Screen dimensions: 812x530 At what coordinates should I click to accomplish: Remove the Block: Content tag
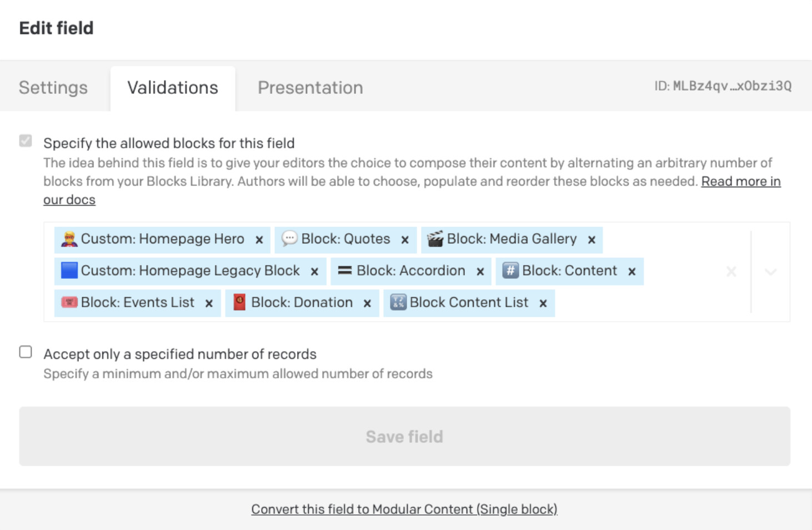tap(631, 272)
